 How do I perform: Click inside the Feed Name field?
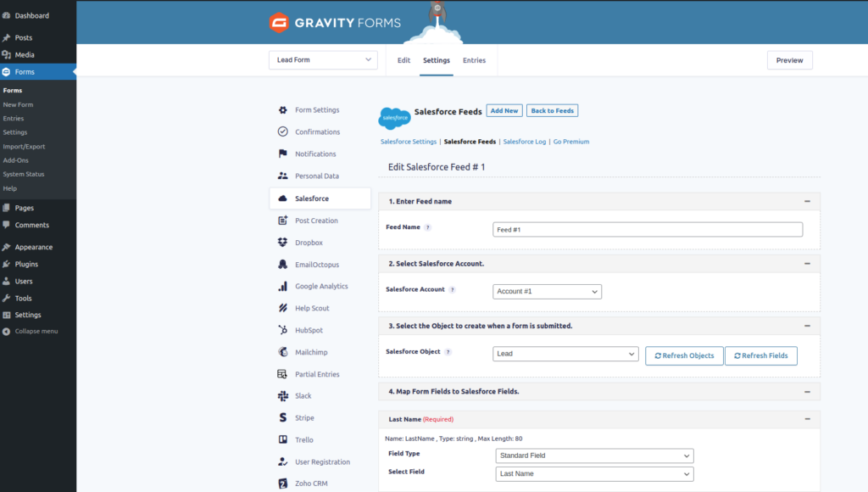pos(648,228)
